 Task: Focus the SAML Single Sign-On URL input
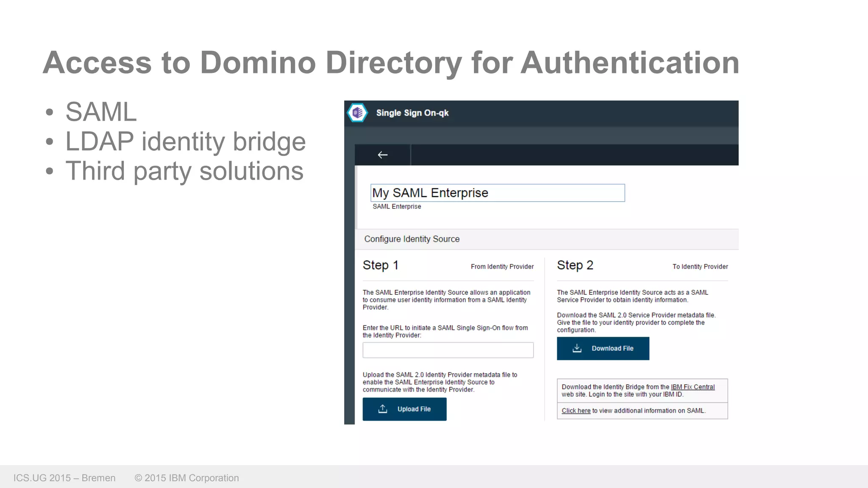point(448,350)
